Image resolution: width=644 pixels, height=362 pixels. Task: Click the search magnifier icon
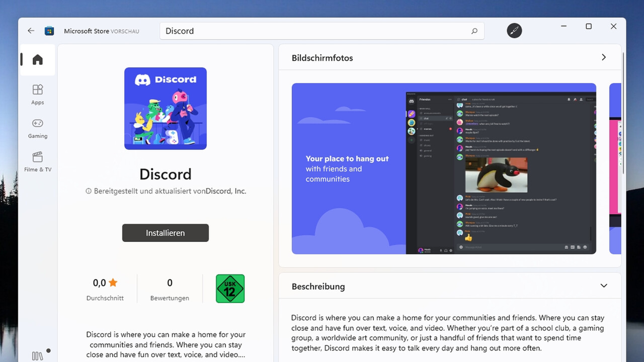(x=474, y=31)
